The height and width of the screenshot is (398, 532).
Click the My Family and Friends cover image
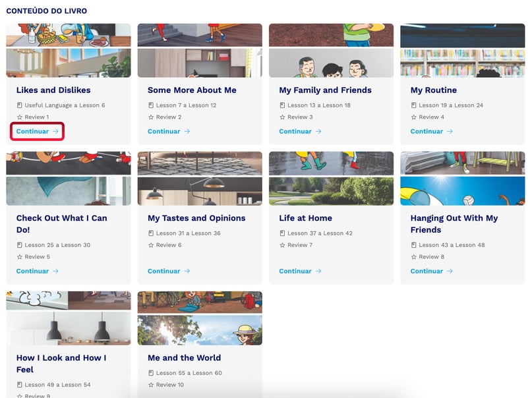(331, 51)
